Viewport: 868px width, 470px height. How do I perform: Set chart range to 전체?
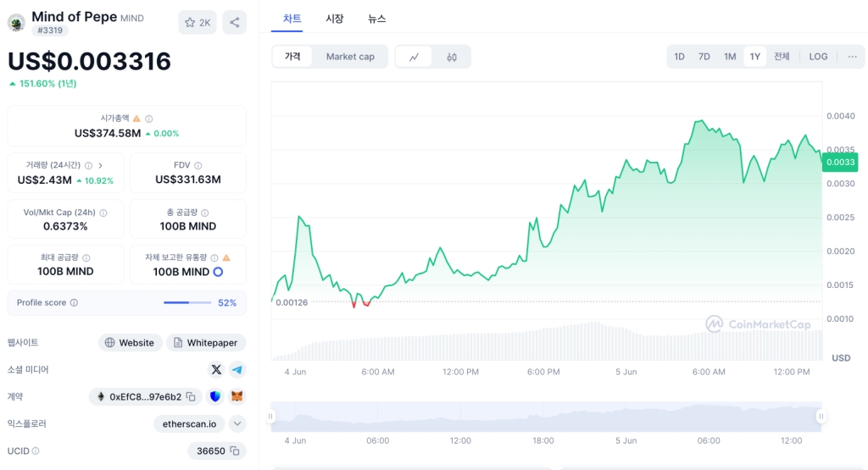[x=782, y=57]
